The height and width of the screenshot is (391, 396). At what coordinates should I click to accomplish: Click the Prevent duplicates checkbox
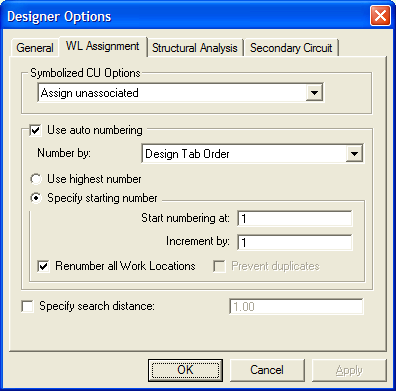(219, 266)
